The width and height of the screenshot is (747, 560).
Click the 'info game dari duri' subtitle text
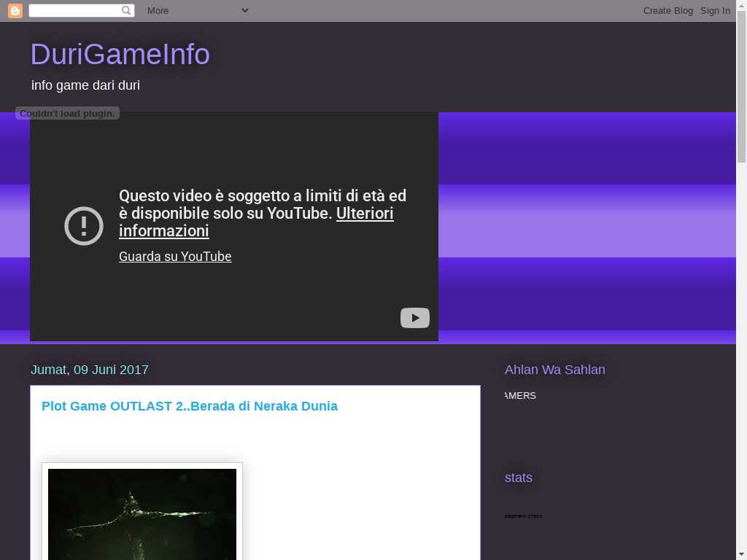86,85
